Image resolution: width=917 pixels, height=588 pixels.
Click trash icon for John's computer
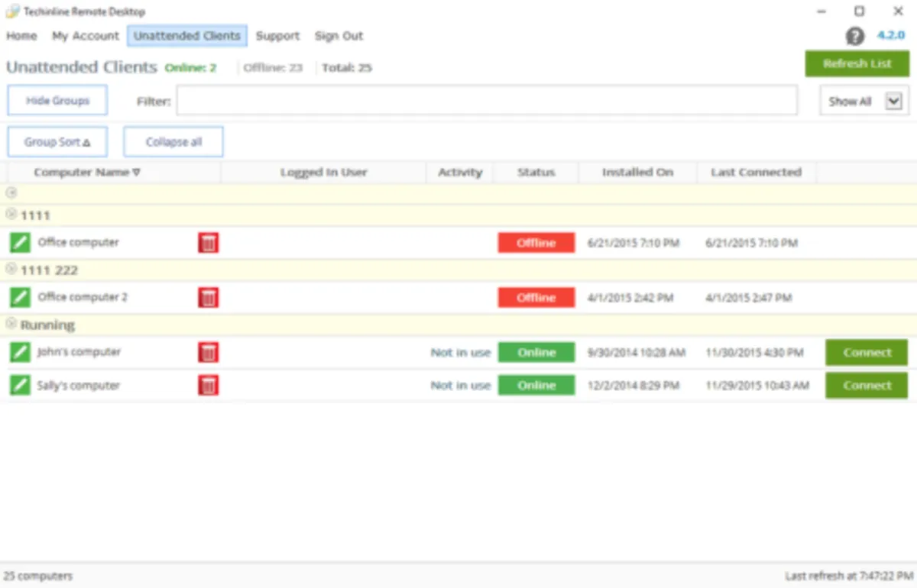(209, 352)
